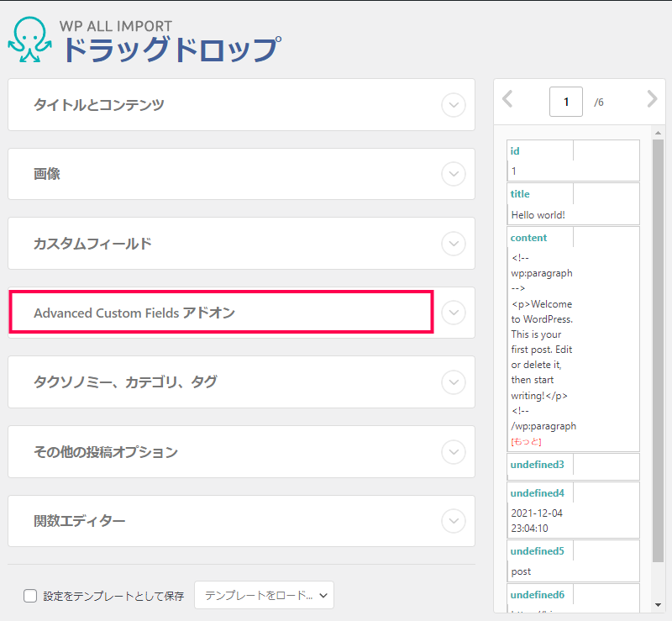Enable 設定をテンプレートとして保存 checkbox
Screen dimensions: 672x621
30,596
